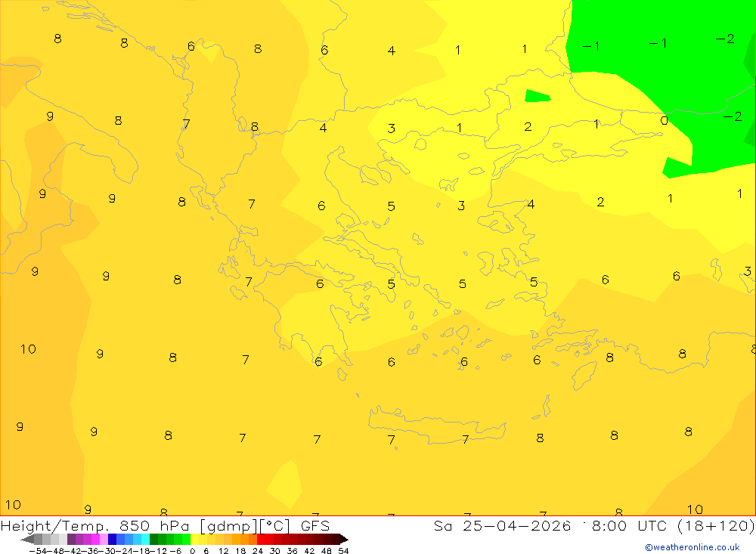The height and width of the screenshot is (554, 756).
Task: Select the "24" legend scale label
Action: tap(258, 551)
